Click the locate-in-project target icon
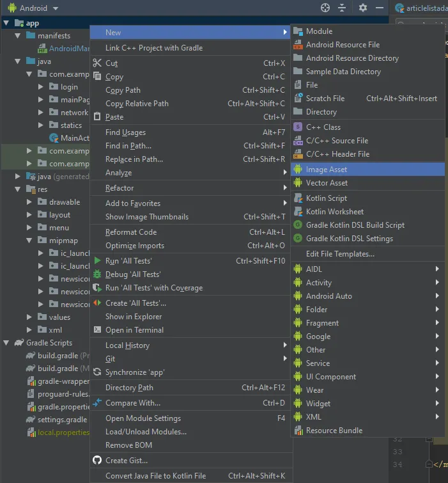The height and width of the screenshot is (483, 448). [325, 8]
